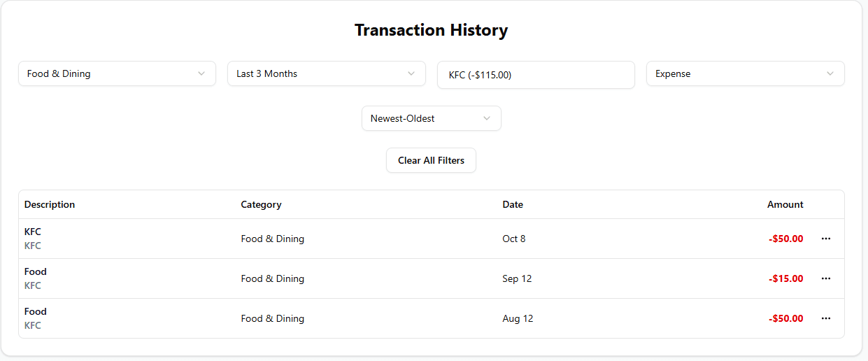Click chevron arrow on Expense type filter
Image resolution: width=868 pixels, height=361 pixels.
coord(830,73)
